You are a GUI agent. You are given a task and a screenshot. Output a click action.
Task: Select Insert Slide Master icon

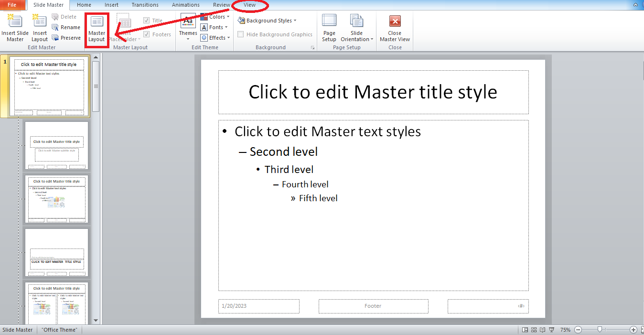pyautogui.click(x=15, y=27)
